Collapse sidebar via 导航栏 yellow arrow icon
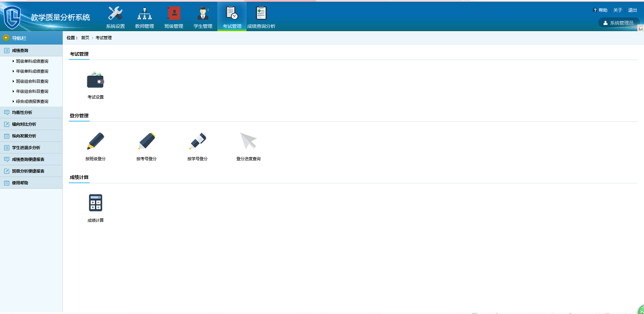The width and height of the screenshot is (644, 314). coord(6,38)
